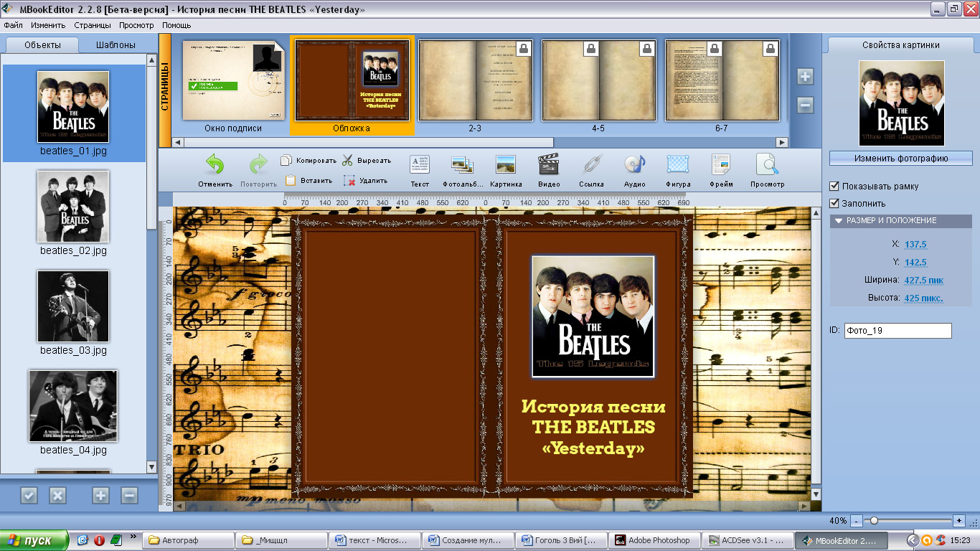Screen dimensions: 980x551
Task: Open the pages 4-5 spread thumbnail
Action: pos(598,80)
